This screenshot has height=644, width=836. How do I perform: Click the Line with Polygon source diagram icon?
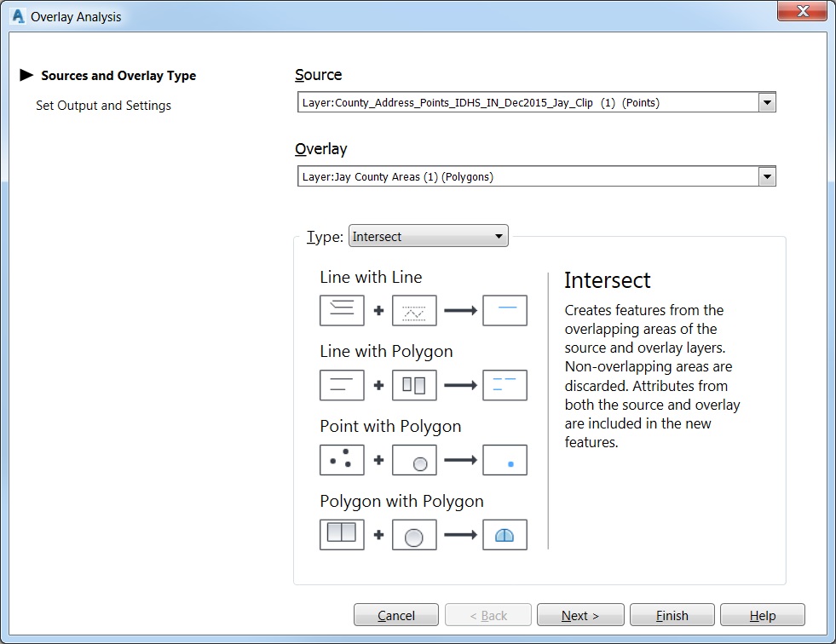pyautogui.click(x=342, y=385)
